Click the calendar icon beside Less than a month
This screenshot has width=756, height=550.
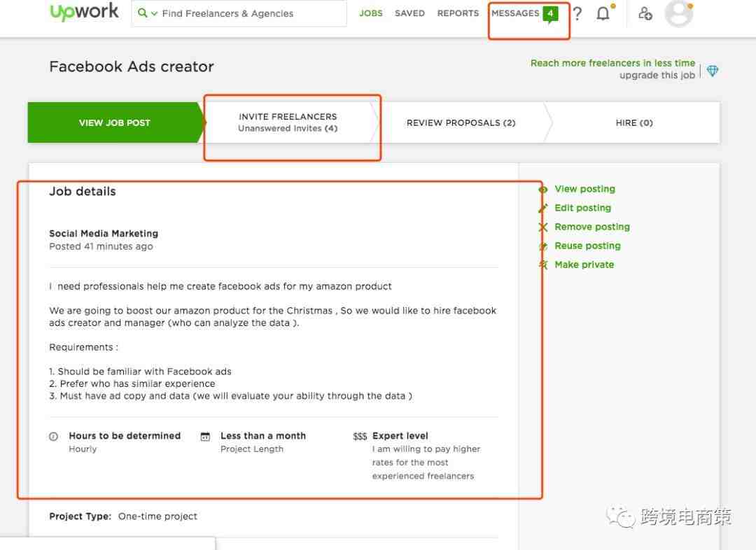pos(205,437)
